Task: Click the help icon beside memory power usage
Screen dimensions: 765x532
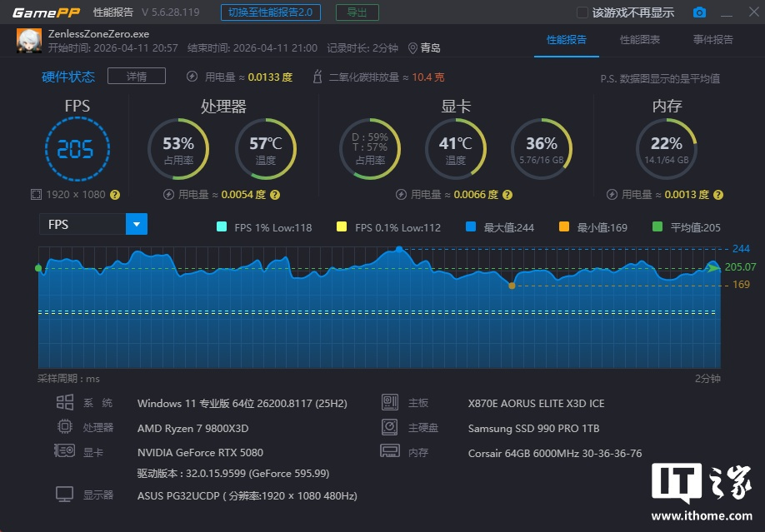Action: [718, 194]
